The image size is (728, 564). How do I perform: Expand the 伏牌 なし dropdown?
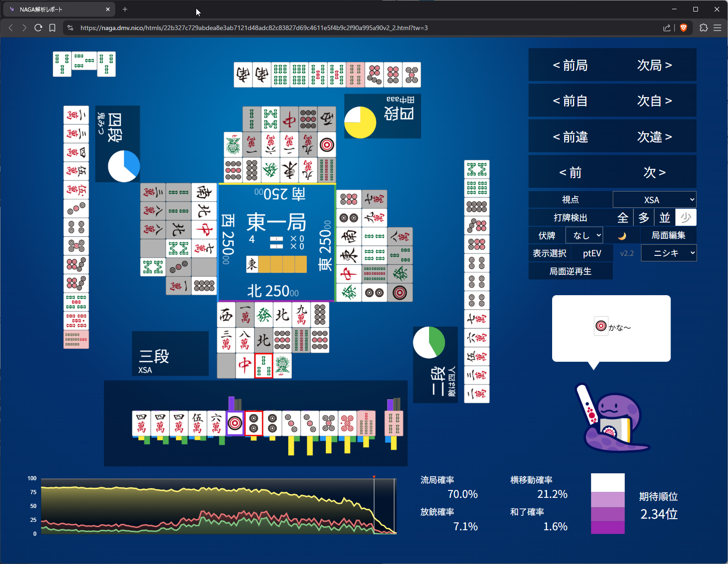pyautogui.click(x=584, y=236)
